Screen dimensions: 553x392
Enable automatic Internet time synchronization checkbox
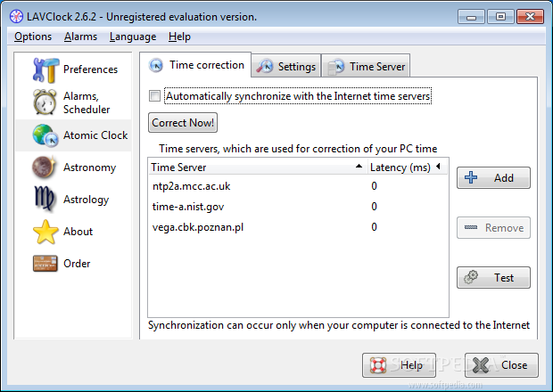(154, 96)
